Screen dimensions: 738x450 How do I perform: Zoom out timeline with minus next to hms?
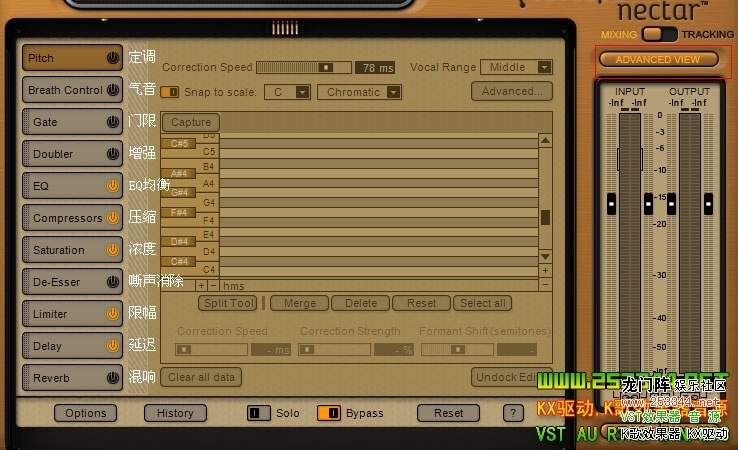(x=213, y=285)
